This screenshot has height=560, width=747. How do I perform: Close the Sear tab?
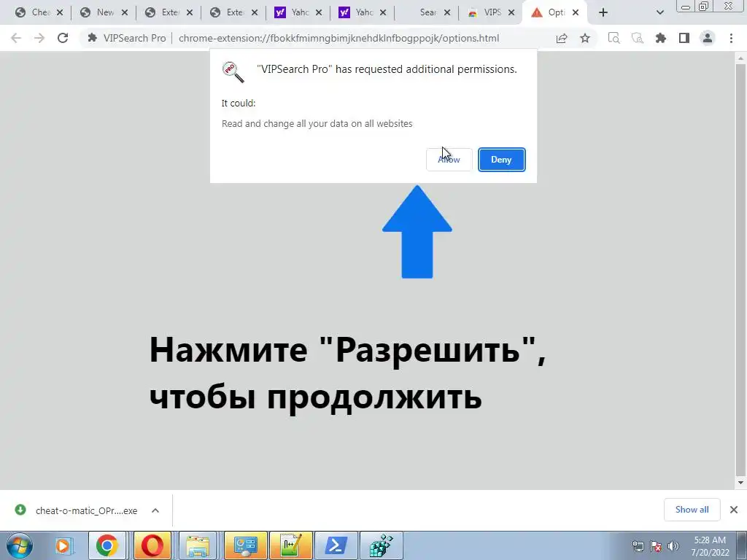447,13
